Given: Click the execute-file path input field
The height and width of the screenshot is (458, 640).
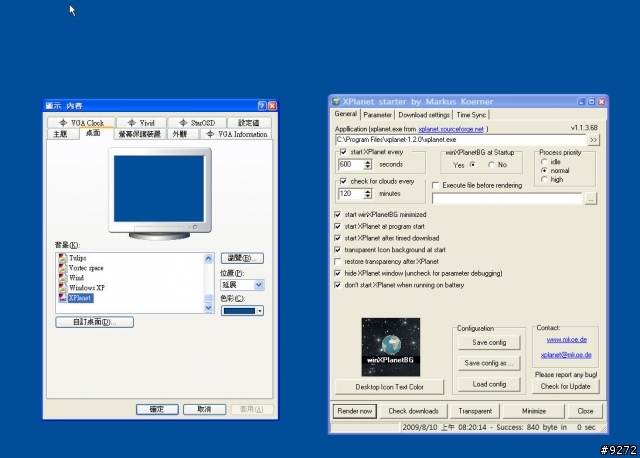Looking at the screenshot, I should [x=507, y=199].
